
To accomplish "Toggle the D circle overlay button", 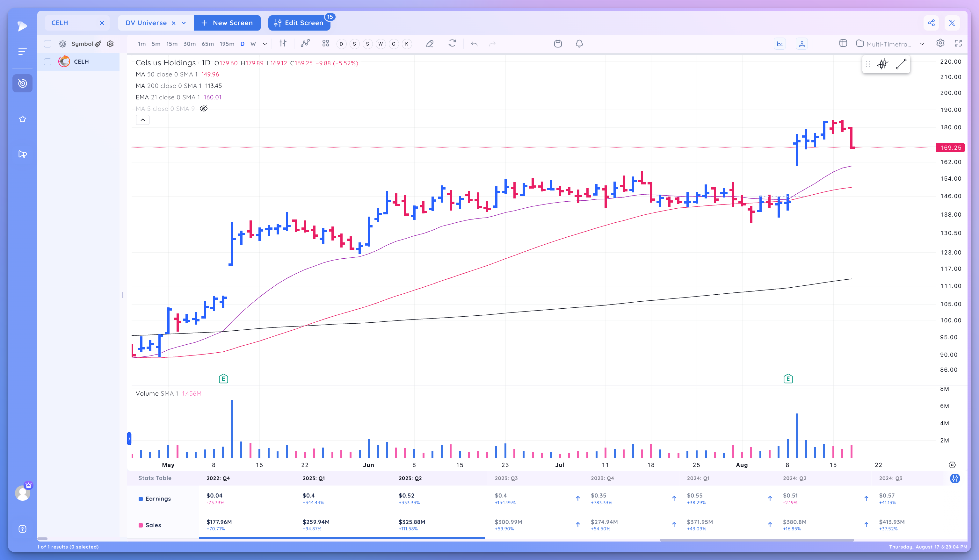I will [x=341, y=44].
